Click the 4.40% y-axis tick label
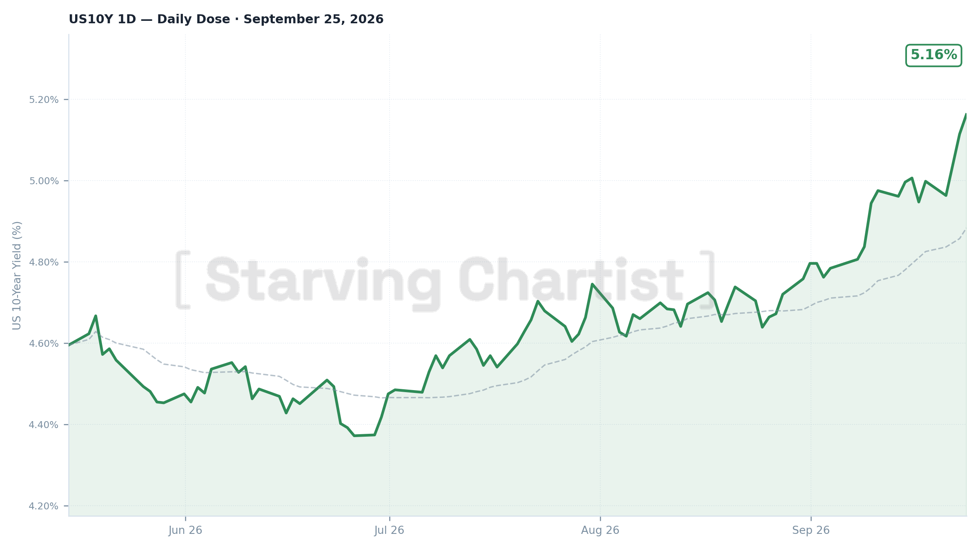This screenshot has height=549, width=980. pos(44,425)
